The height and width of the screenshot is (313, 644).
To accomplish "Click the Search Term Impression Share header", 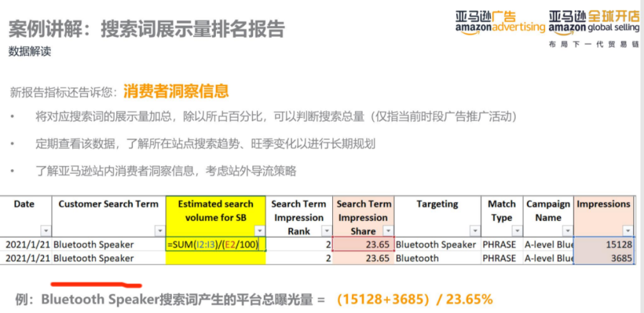I will coord(364,216).
